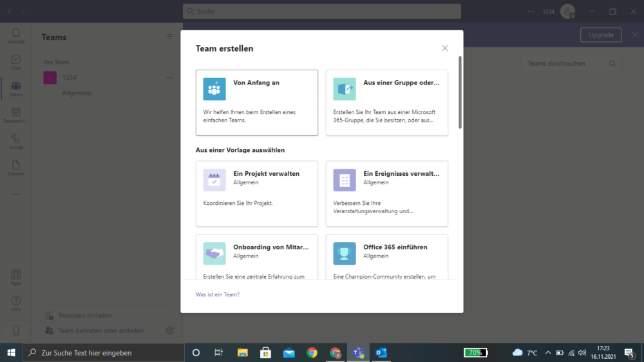Open the Mail app from taskbar
Image resolution: width=644 pixels, height=362 pixels.
tap(289, 352)
